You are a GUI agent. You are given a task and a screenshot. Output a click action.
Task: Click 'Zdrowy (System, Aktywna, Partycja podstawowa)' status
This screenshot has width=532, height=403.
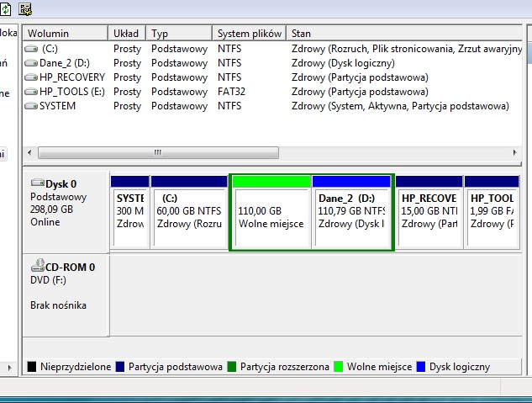[x=400, y=106]
